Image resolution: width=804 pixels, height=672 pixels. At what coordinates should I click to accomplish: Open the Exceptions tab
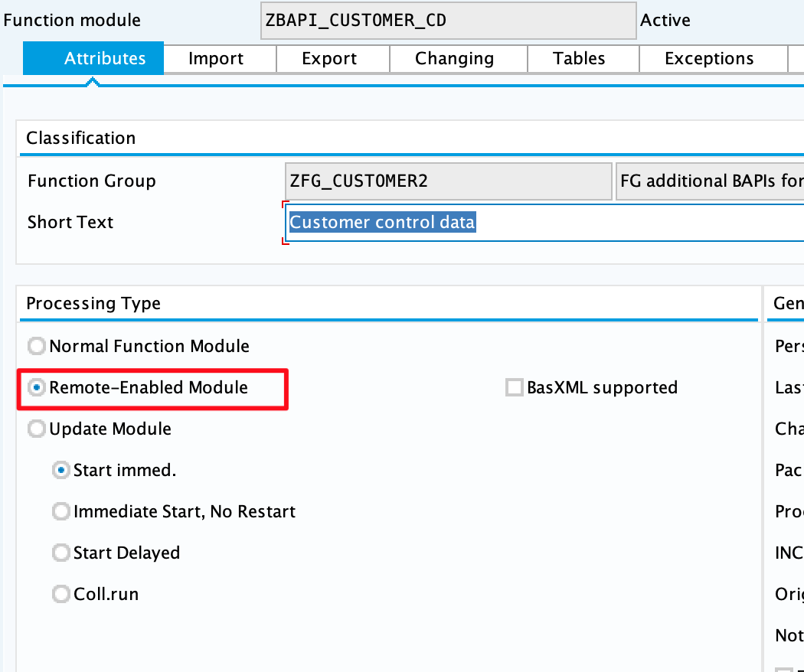709,59
